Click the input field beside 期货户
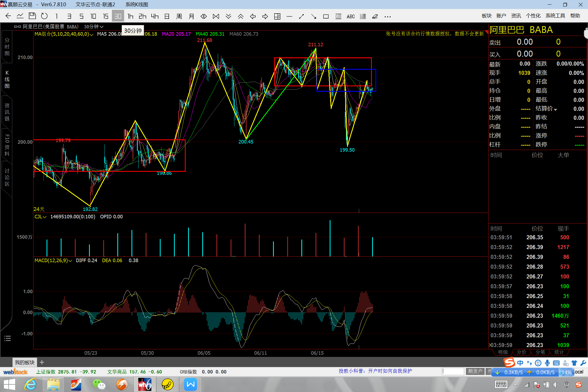 [453, 371]
